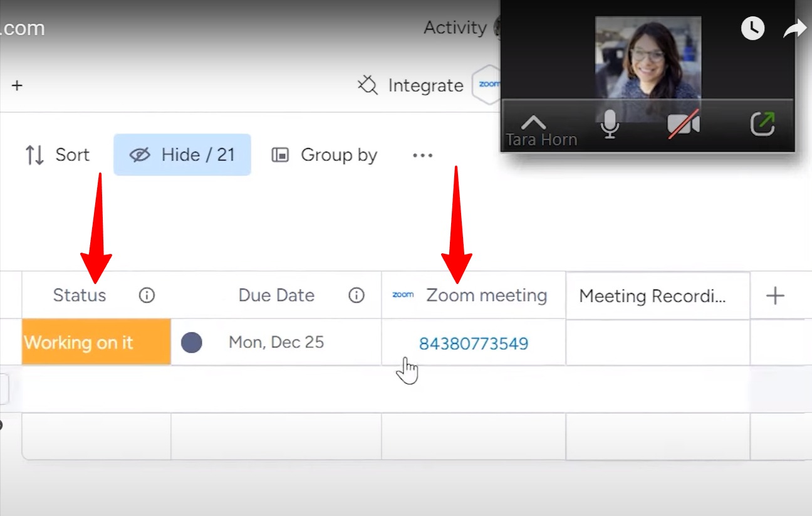Click the clock icon on the video overlay
Image resolution: width=812 pixels, height=516 pixels.
coord(752,28)
